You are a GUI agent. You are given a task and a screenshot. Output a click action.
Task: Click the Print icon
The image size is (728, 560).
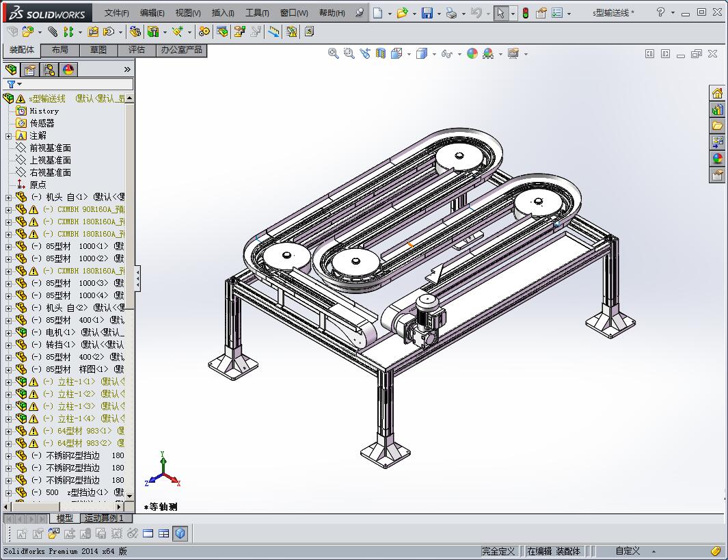point(451,13)
